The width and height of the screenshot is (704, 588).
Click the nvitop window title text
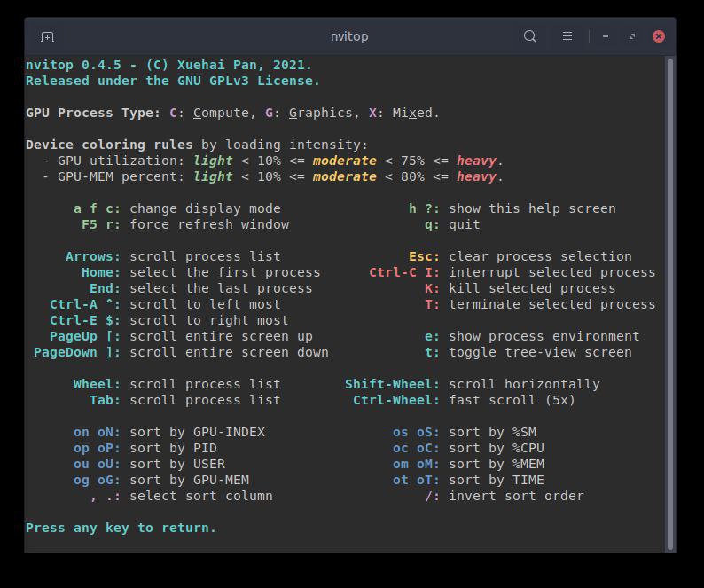pyautogui.click(x=349, y=36)
